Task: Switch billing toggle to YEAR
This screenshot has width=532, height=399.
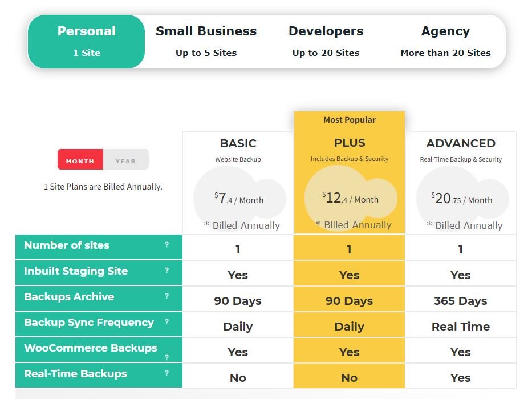Action: point(125,160)
